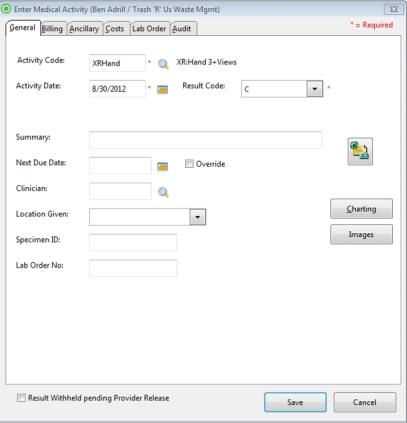Check Result Withheld pending Provider Release

coord(21,398)
